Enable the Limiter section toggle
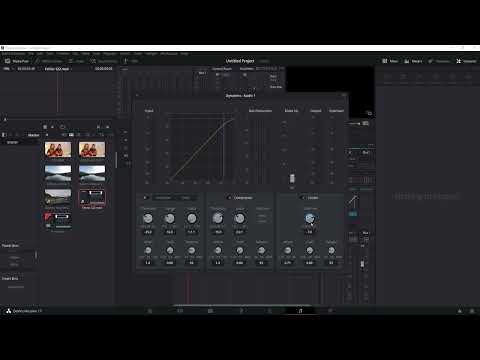Viewport: 480px width, 360px height. (303, 198)
